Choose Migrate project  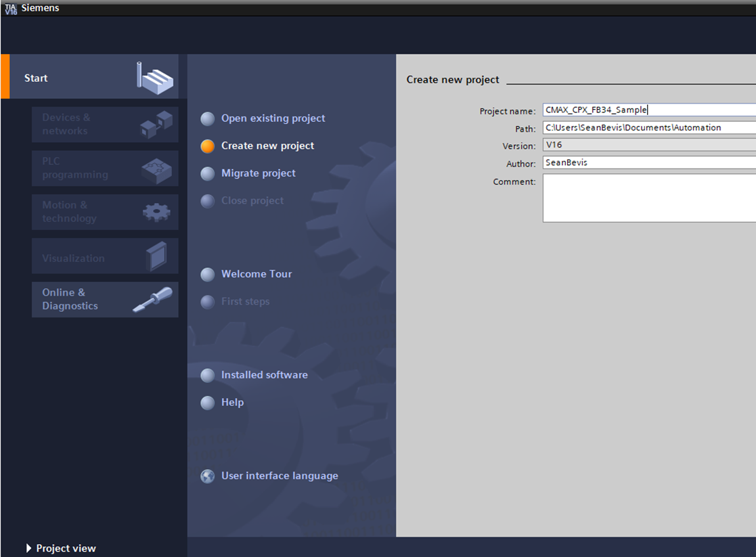[259, 173]
